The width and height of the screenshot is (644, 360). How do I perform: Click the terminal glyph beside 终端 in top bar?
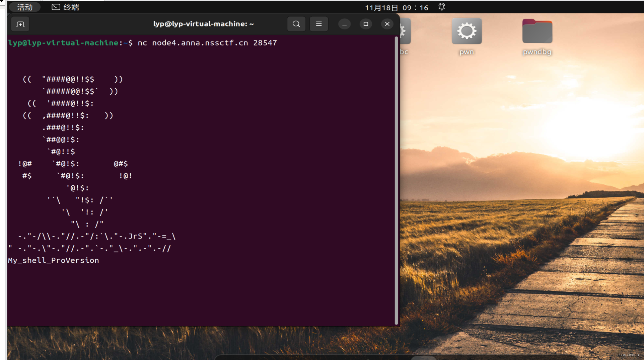[x=56, y=7]
